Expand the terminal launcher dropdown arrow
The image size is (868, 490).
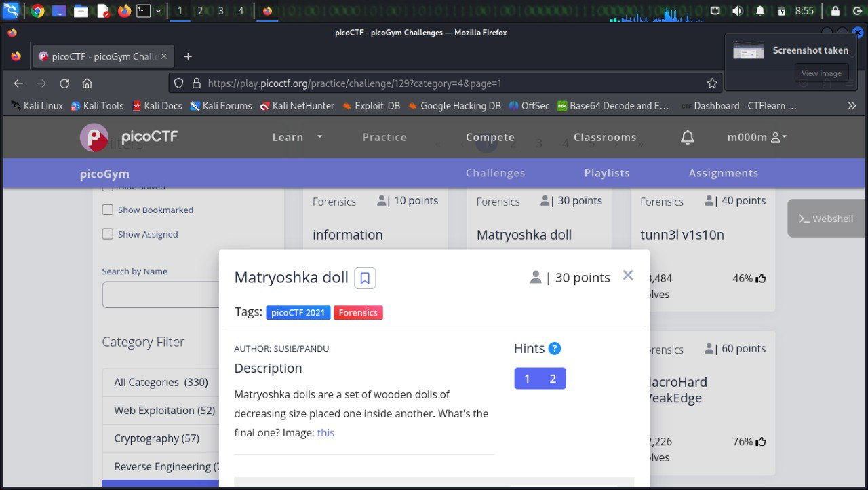159,11
